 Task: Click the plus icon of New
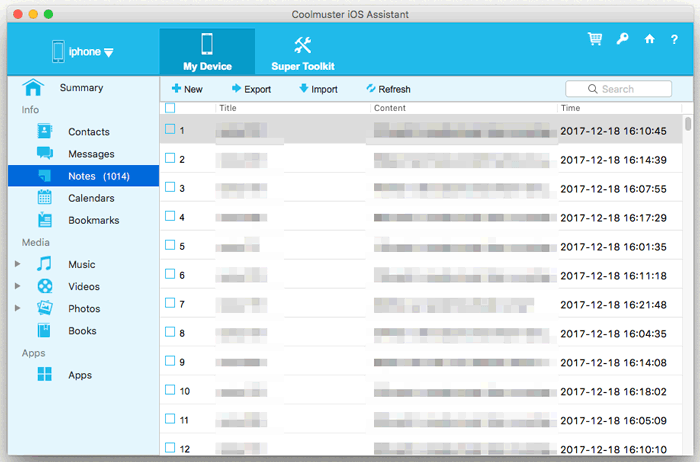176,88
